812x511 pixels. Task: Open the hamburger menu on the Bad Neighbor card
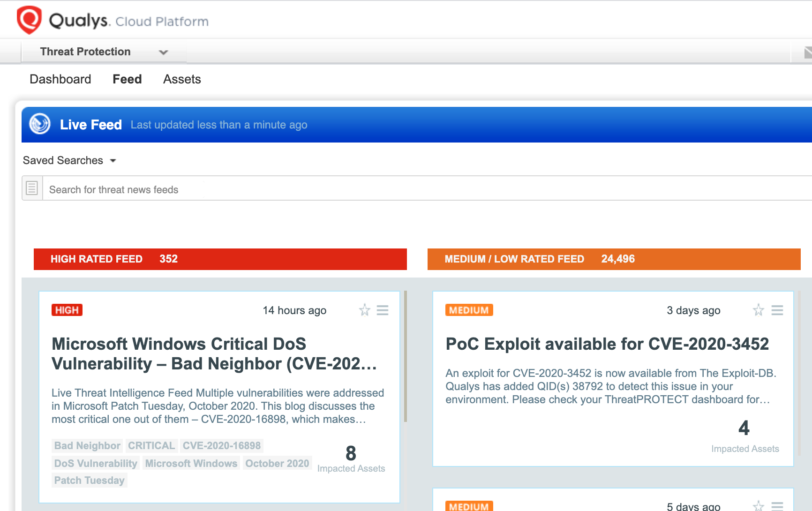[383, 310]
